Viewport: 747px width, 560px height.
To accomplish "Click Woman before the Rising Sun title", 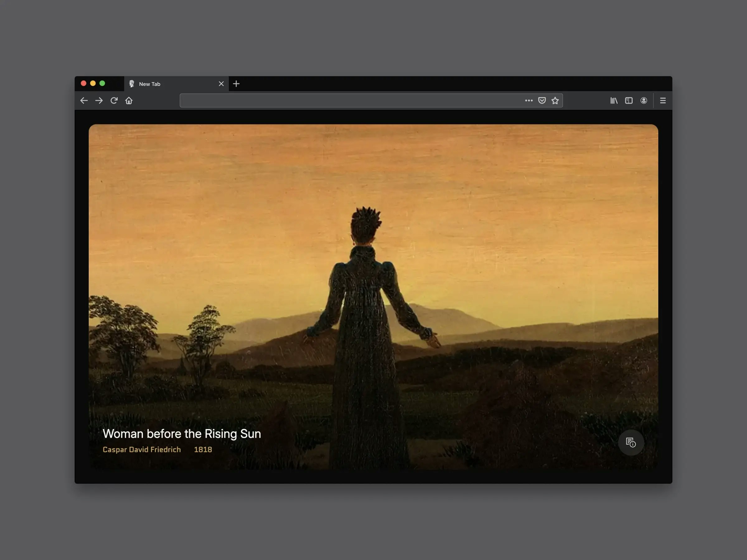I will (x=182, y=434).
